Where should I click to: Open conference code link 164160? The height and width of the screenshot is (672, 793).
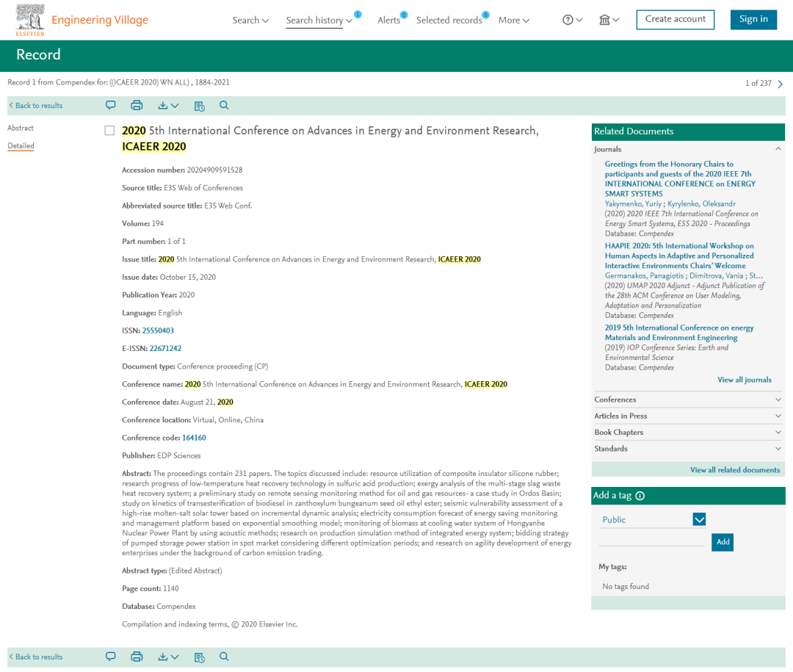(194, 438)
